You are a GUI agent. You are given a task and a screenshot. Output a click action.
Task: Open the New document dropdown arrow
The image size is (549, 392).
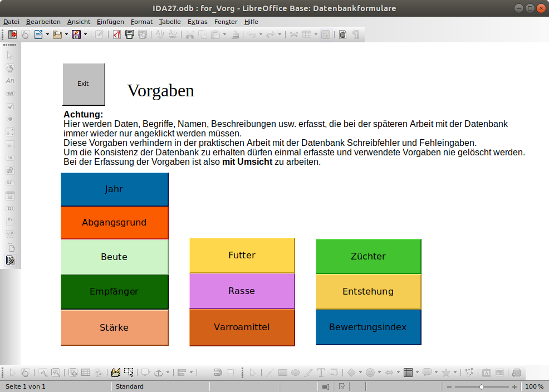pyautogui.click(x=47, y=35)
